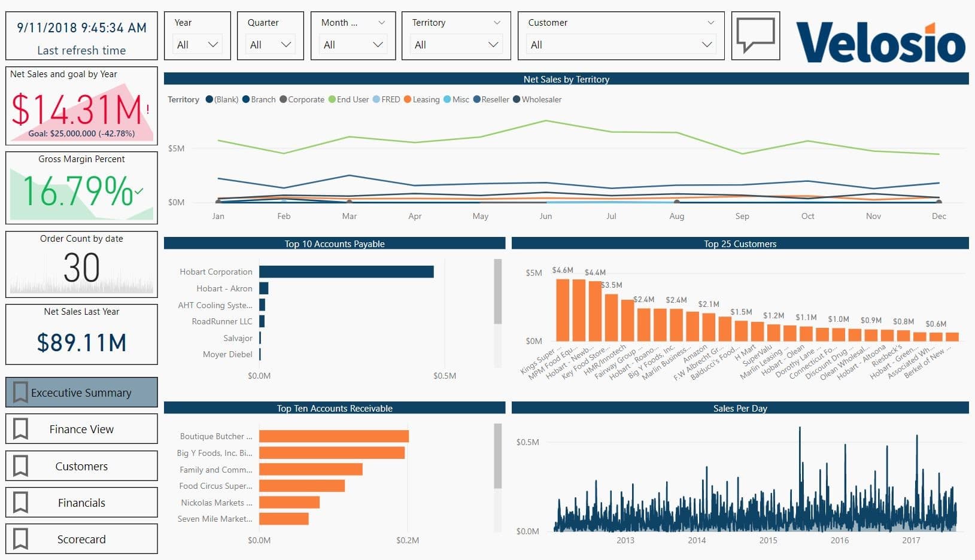975x560 pixels.
Task: Open the comment/feedback icon near the logo
Action: [755, 35]
